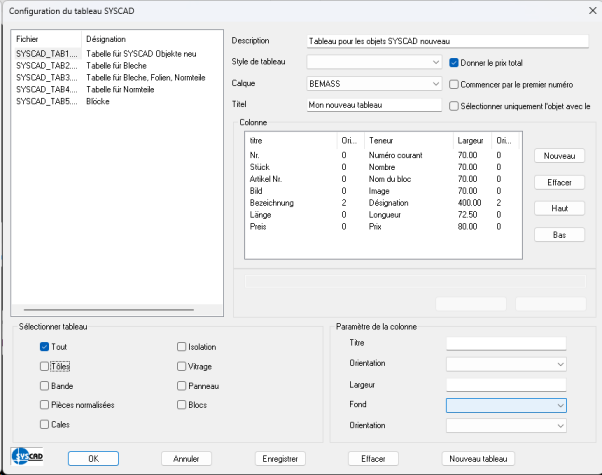Click the 72.50 width value
602x475 pixels.
click(467, 215)
